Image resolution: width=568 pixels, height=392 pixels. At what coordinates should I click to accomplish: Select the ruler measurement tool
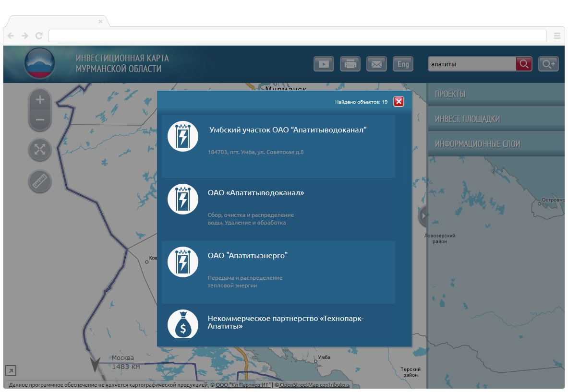[40, 181]
